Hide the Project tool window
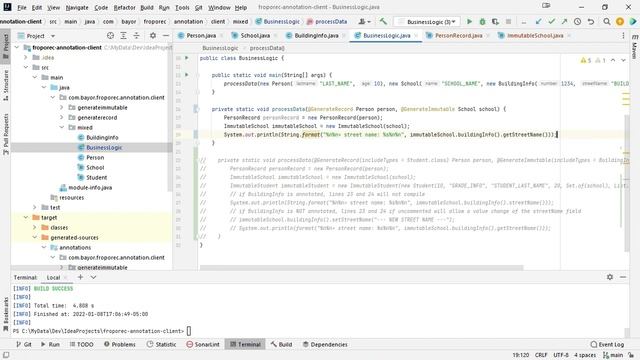Image resolution: width=640 pixels, height=360 pixels. [166, 36]
